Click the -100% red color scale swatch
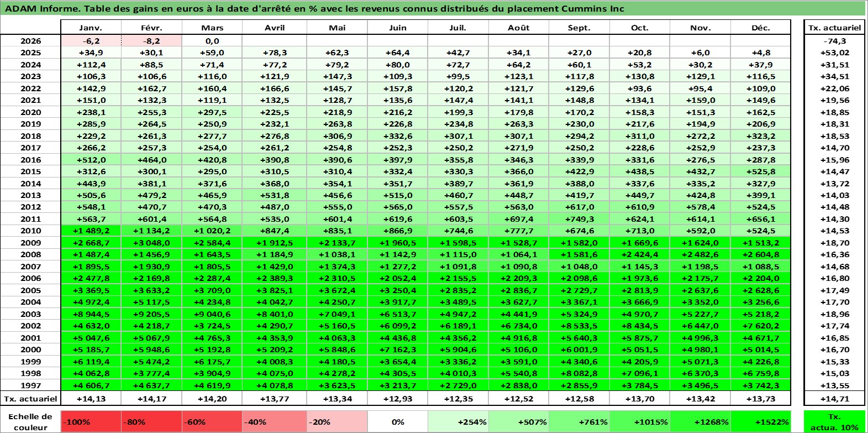The width and height of the screenshot is (868, 433). click(91, 421)
